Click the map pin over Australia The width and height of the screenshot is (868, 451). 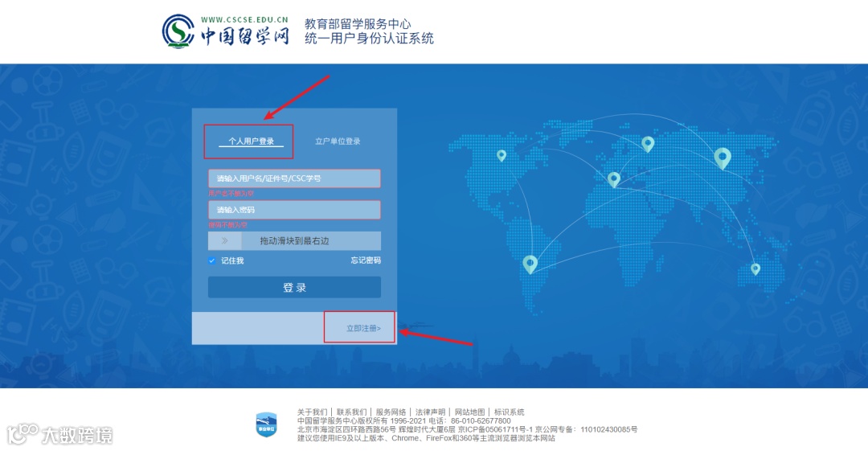[755, 269]
